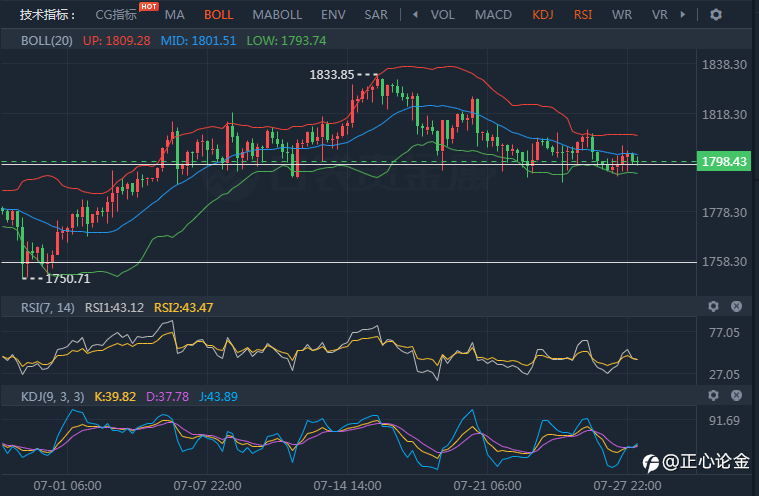The height and width of the screenshot is (496, 759).
Task: Choose the ENV indicator
Action: tap(333, 15)
